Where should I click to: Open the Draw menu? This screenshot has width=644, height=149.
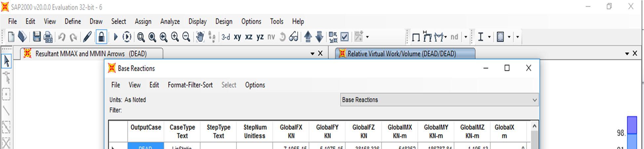(96, 21)
